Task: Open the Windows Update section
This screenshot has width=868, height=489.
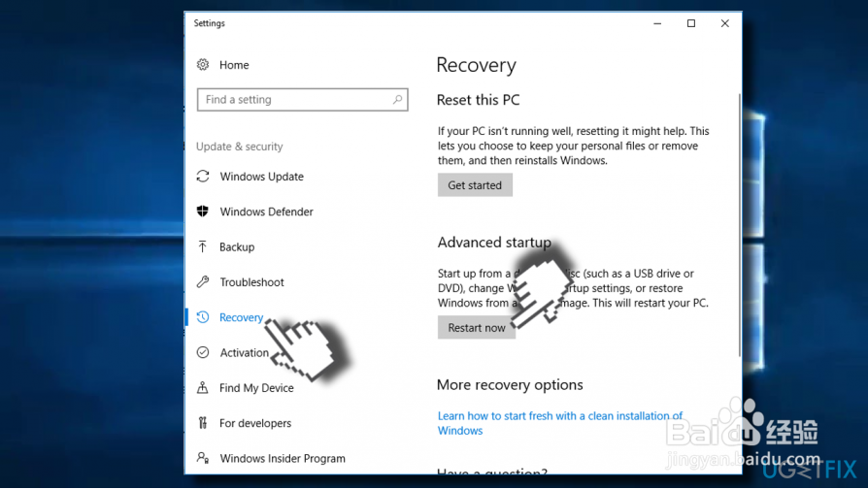Action: [x=261, y=177]
